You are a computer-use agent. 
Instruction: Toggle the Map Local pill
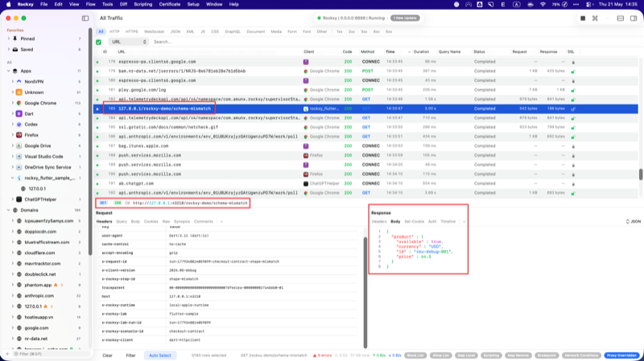click(x=466, y=355)
